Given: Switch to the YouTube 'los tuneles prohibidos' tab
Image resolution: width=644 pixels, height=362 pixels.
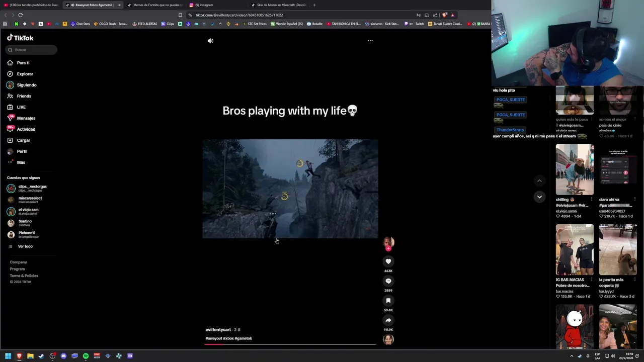Looking at the screenshot, I should (31, 5).
